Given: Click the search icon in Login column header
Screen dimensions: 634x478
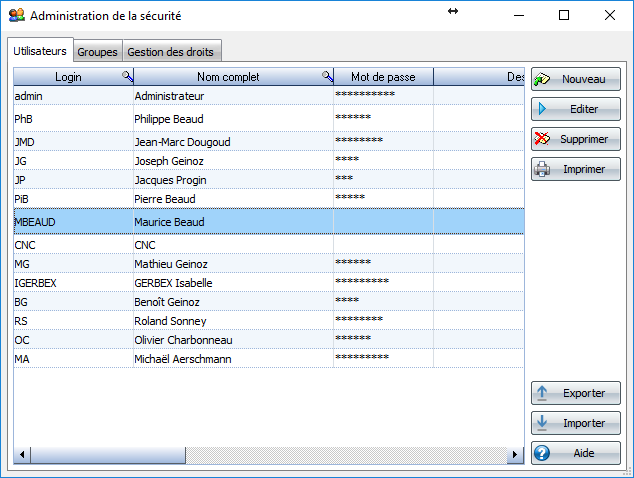Looking at the screenshot, I should (127, 77).
